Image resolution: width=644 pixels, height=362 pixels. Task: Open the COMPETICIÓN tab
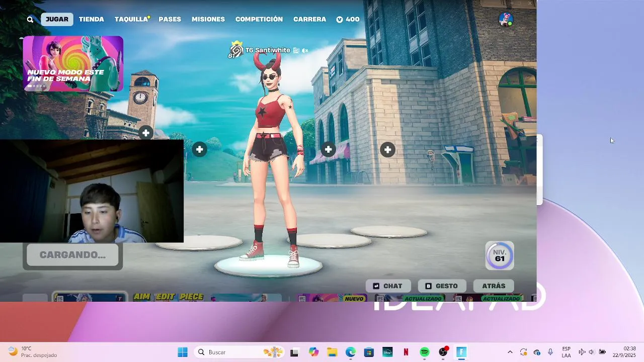[259, 19]
